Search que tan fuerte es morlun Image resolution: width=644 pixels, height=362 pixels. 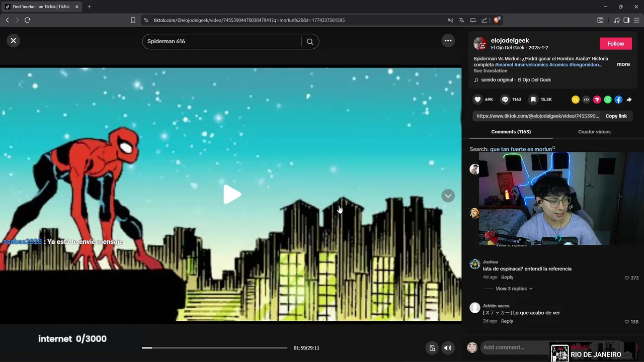click(x=521, y=149)
